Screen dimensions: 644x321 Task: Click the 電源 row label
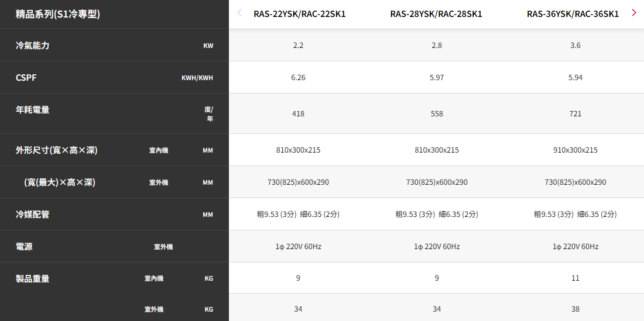click(x=24, y=246)
